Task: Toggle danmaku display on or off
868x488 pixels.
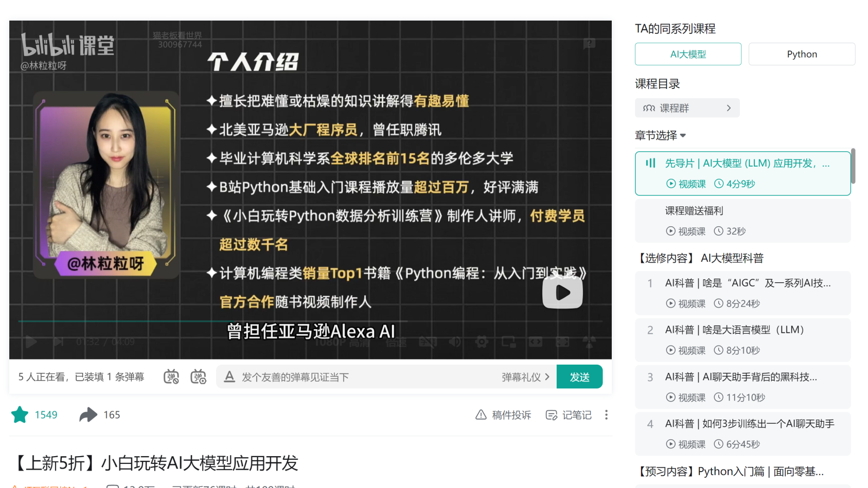Action: [171, 377]
